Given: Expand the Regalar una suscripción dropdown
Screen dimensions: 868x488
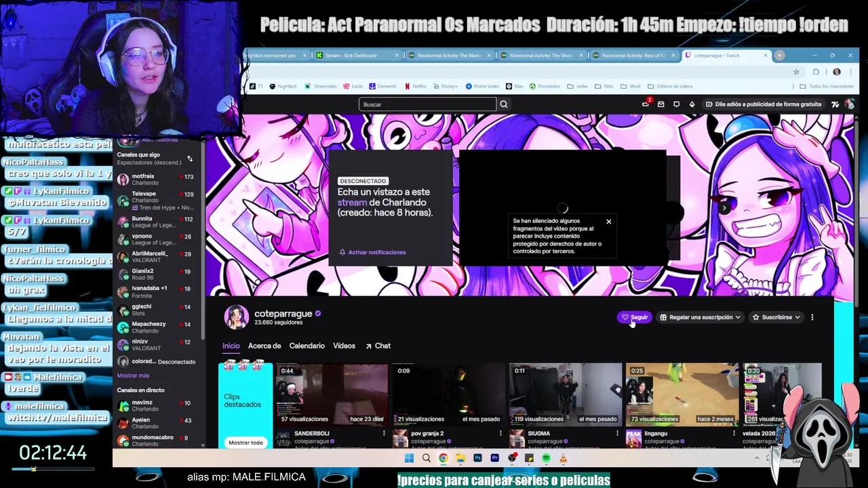Looking at the screenshot, I should pyautogui.click(x=700, y=317).
